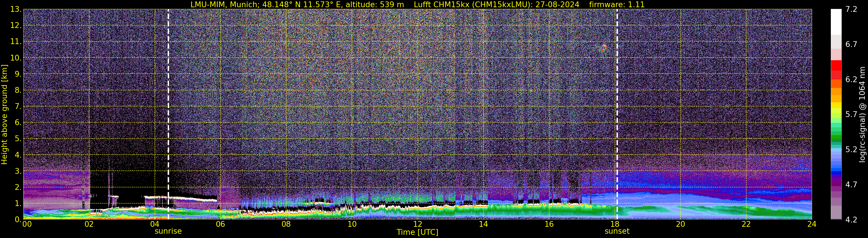
Task: Select the 5.2 colorbar tick value
Action: [851, 150]
